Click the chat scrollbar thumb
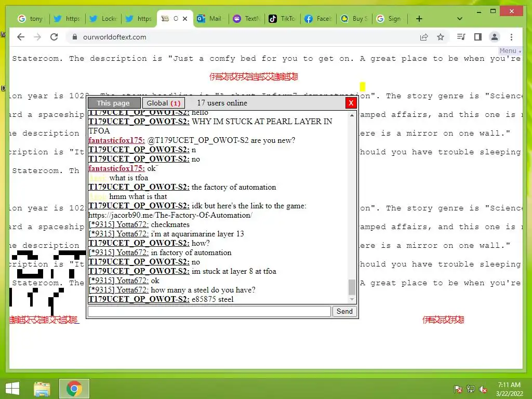The width and height of the screenshot is (532, 399). pos(352,287)
